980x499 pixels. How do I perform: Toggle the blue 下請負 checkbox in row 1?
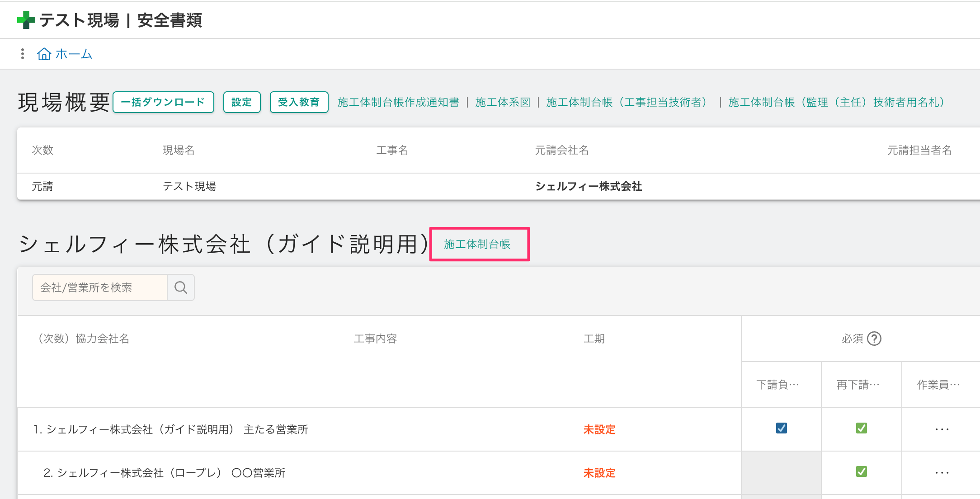(x=781, y=428)
